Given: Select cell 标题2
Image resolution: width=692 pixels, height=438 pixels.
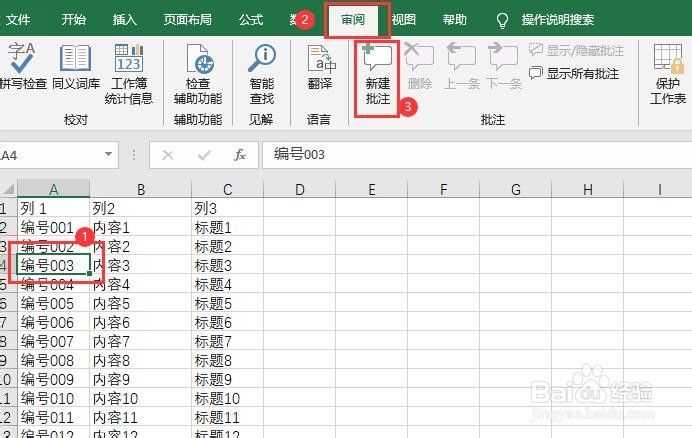Looking at the screenshot, I should tap(227, 246).
